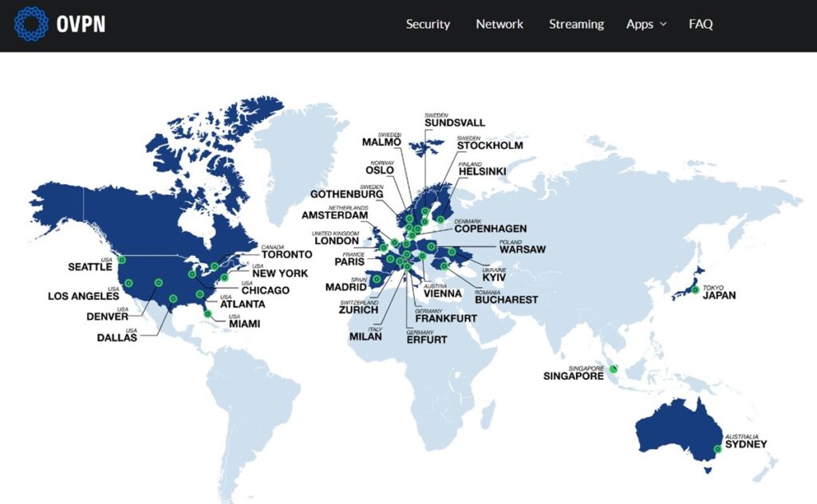Click the green Singapore server marker

pyautogui.click(x=614, y=369)
